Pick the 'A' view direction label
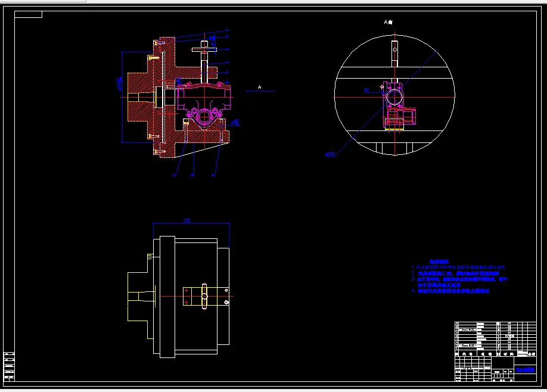This screenshot has width=547, height=392. (260, 87)
